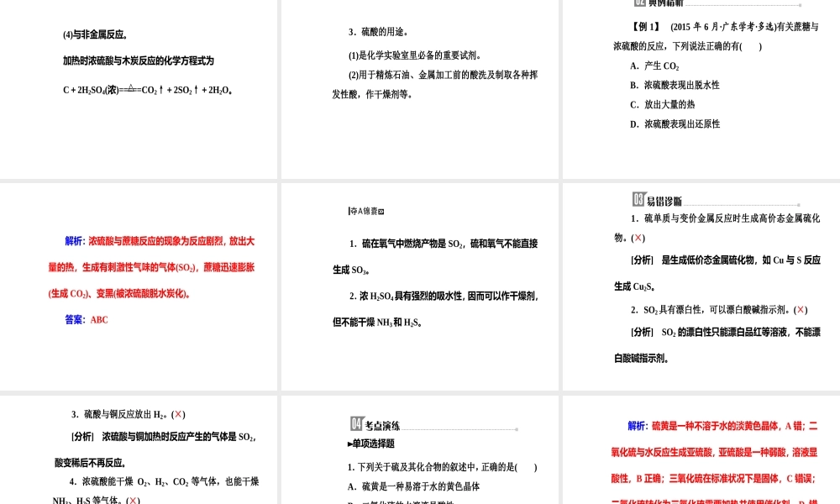Click the (×) mark after SO₂漂白性 statement
Screen dimensions: 840x504
(x=801, y=310)
